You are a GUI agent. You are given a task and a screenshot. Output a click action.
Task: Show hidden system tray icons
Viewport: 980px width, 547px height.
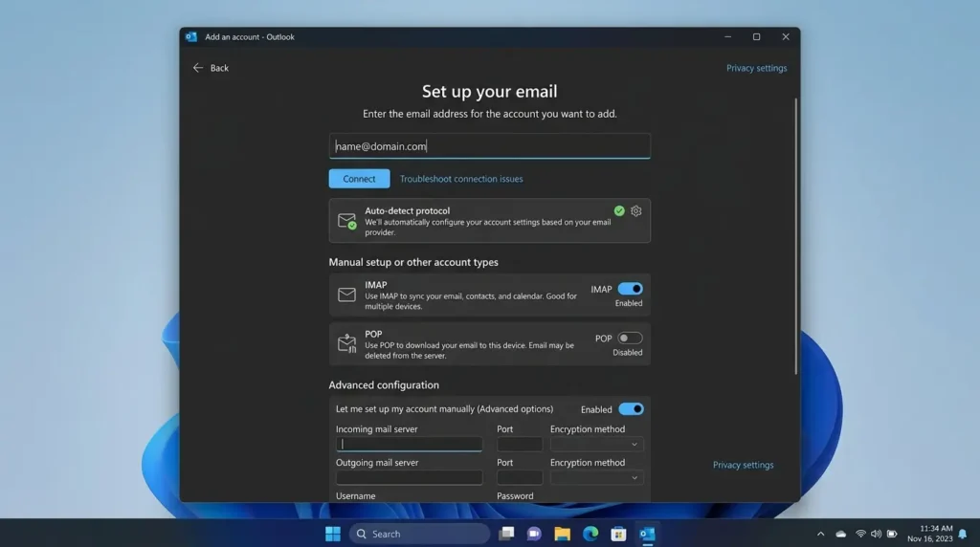click(x=820, y=534)
